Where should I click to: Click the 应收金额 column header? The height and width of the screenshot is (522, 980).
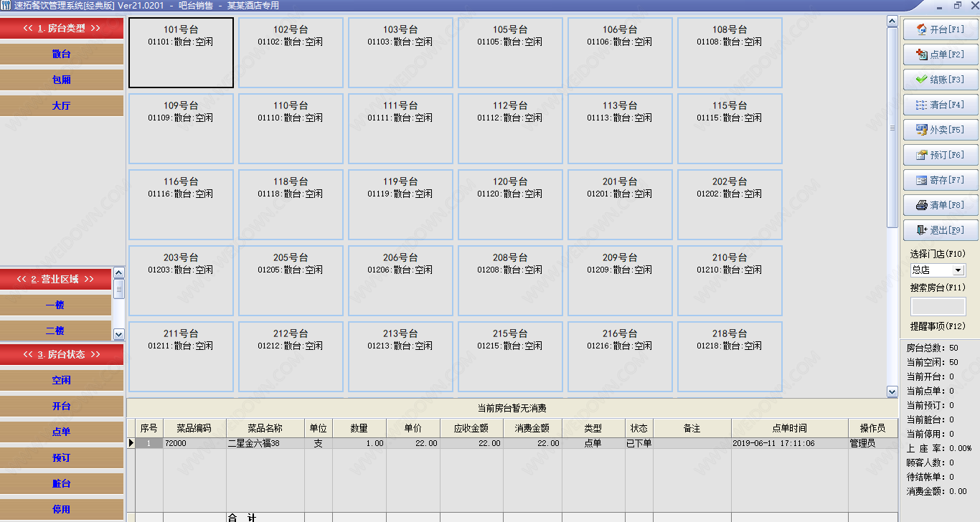[x=471, y=428]
